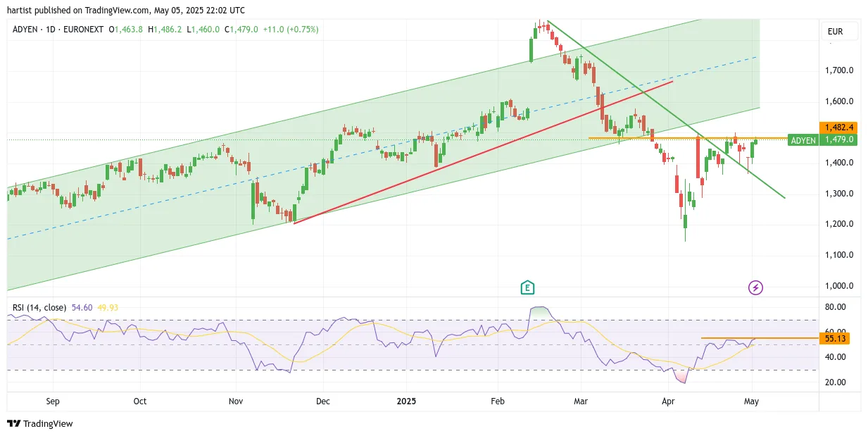Viewport: 868px width, 436px height.
Task: Click the 1,700.0 price scale label
Action: (x=841, y=70)
